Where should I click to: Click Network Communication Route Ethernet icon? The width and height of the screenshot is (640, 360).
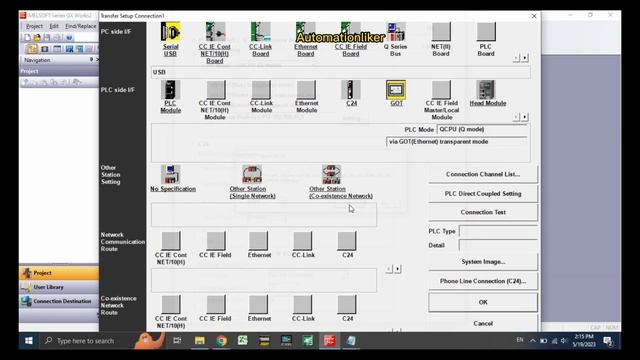pos(259,241)
